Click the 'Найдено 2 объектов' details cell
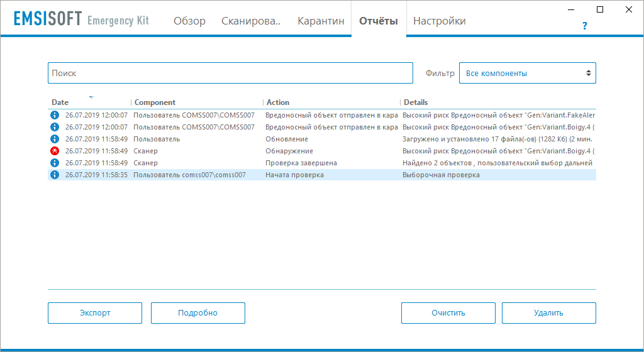The image size is (644, 352). 497,163
